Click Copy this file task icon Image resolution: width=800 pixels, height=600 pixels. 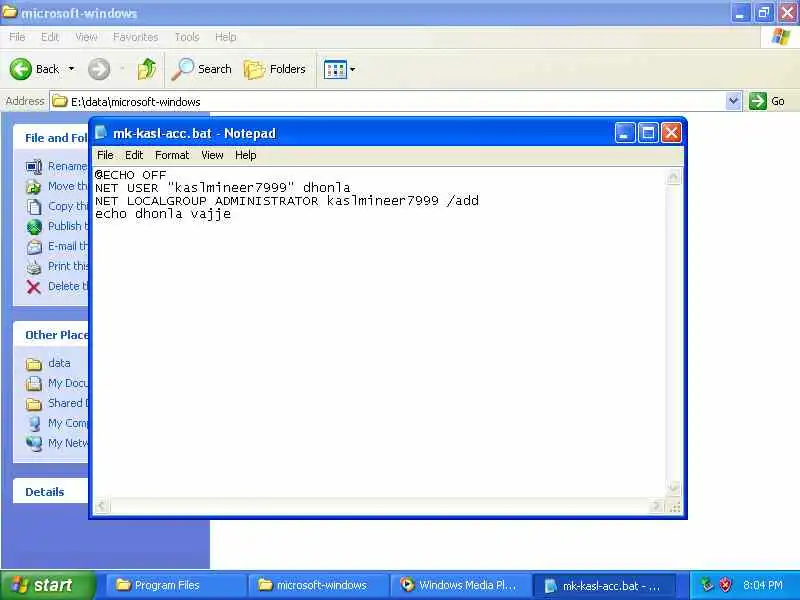34,207
